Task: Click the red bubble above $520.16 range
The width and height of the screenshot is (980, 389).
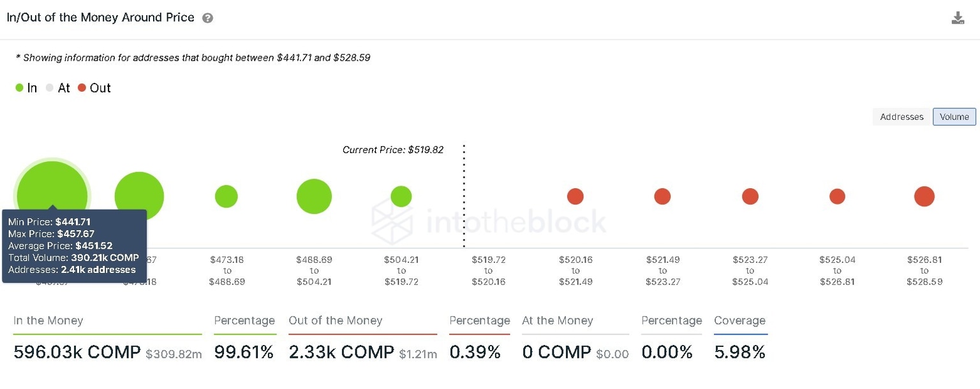Action: (575, 196)
